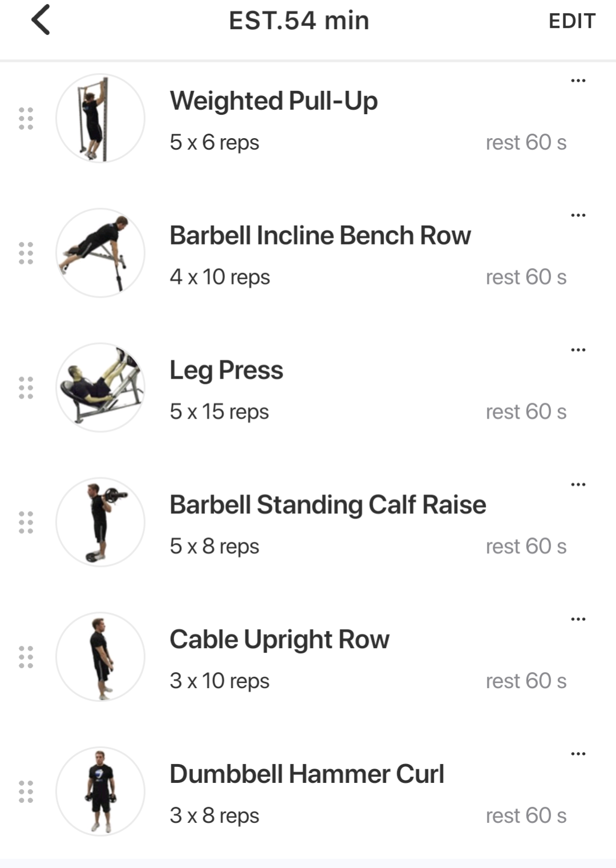Open more options for Barbell Incline Bench Row

(x=578, y=215)
